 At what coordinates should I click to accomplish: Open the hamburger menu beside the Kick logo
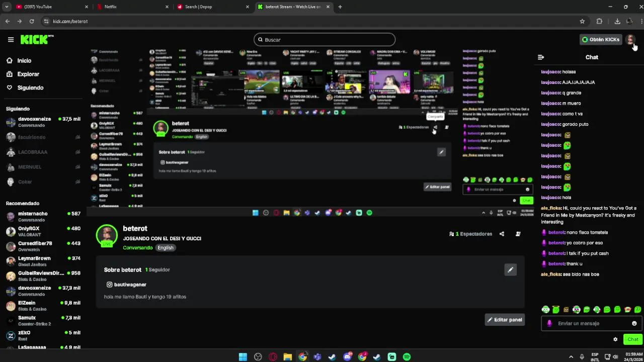(x=11, y=40)
